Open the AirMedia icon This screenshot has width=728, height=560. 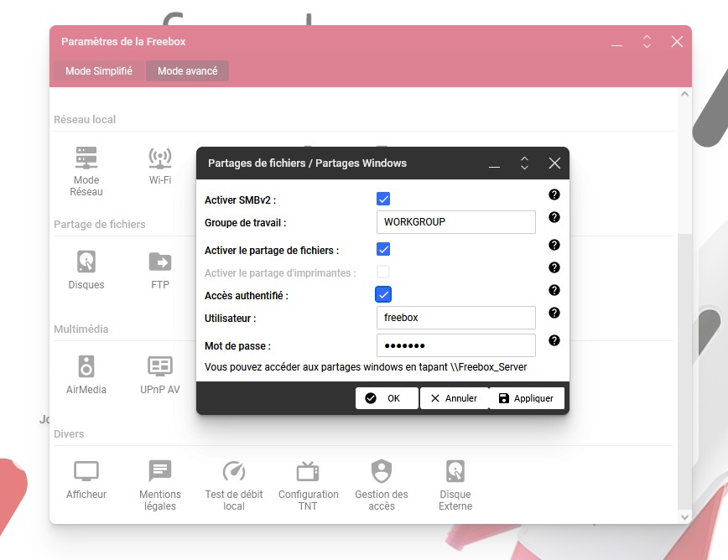86,367
